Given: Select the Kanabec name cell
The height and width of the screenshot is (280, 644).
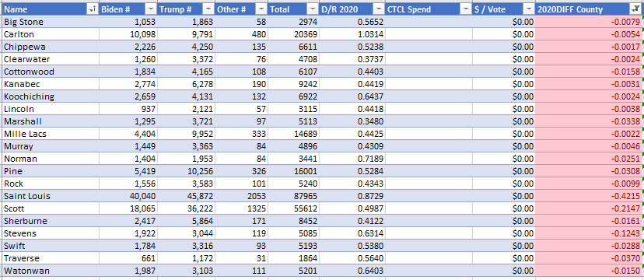Looking at the screenshot, I should point(51,84).
